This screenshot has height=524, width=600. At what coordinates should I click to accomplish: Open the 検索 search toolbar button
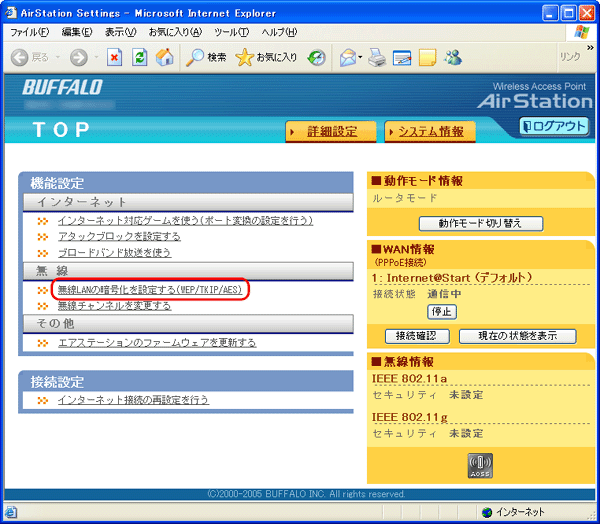point(208,57)
